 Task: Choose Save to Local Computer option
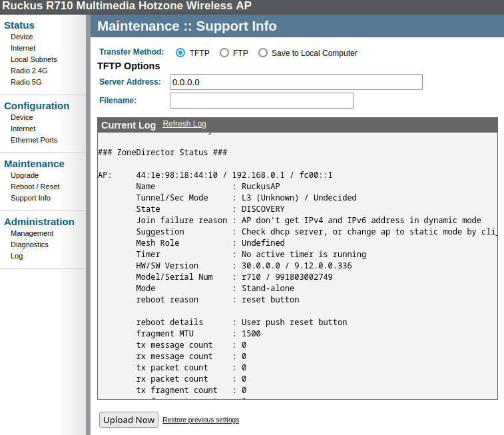263,53
